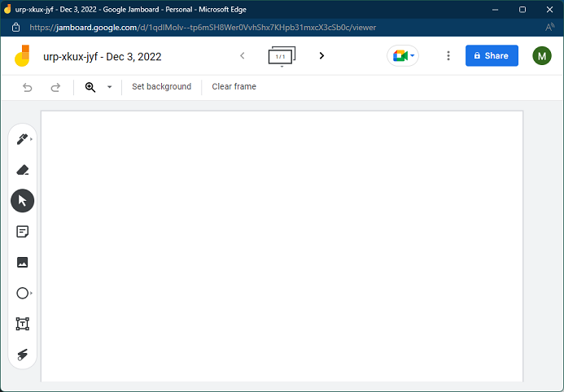Redo the last action

pos(55,87)
